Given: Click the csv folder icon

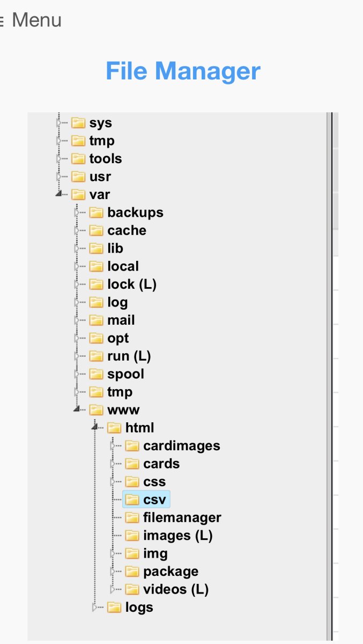Looking at the screenshot, I should tap(132, 500).
